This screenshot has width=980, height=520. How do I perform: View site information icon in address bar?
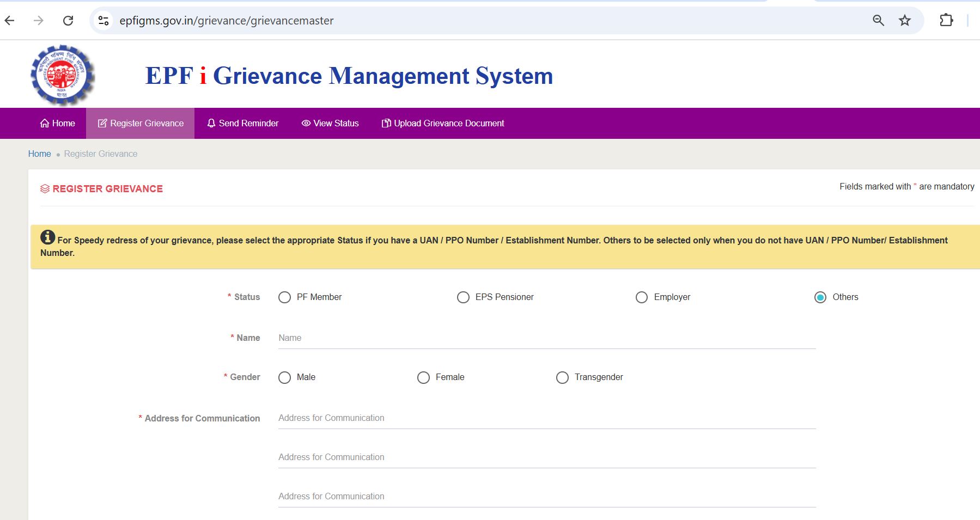[104, 21]
